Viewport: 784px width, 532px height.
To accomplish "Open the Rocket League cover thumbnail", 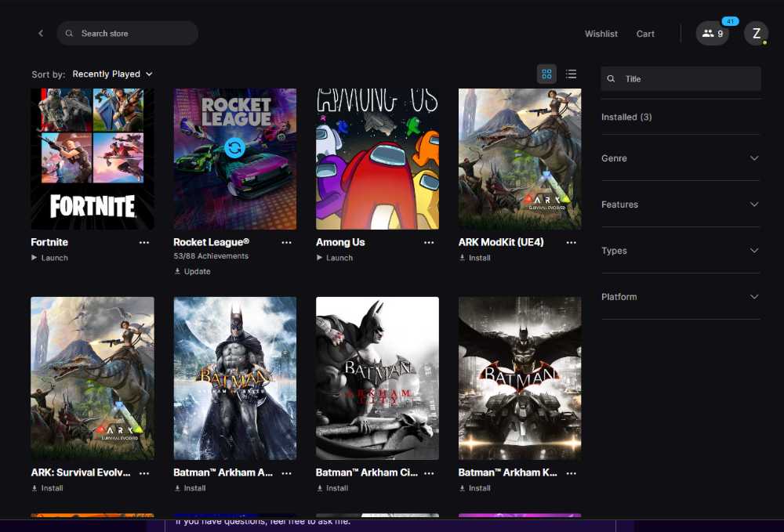I will [235, 159].
